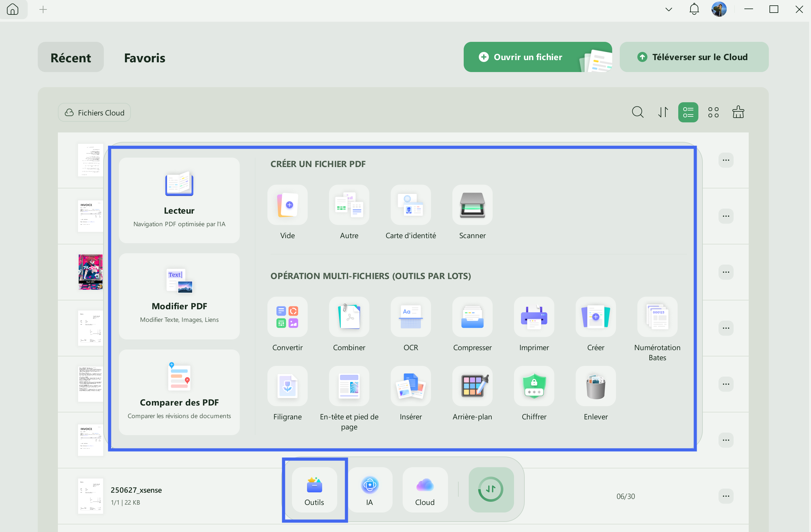The width and height of the screenshot is (811, 532).
Task: Click the Arrière-plan tool icon
Action: (x=472, y=386)
